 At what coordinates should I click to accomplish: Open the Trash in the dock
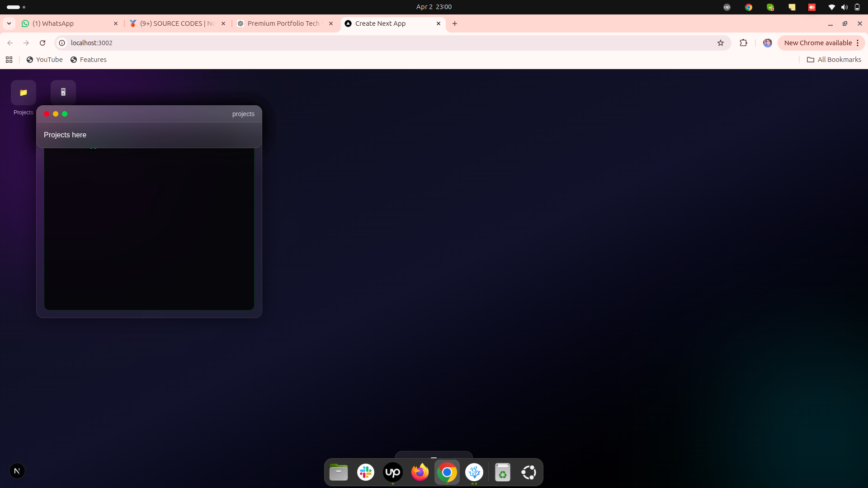click(x=502, y=473)
